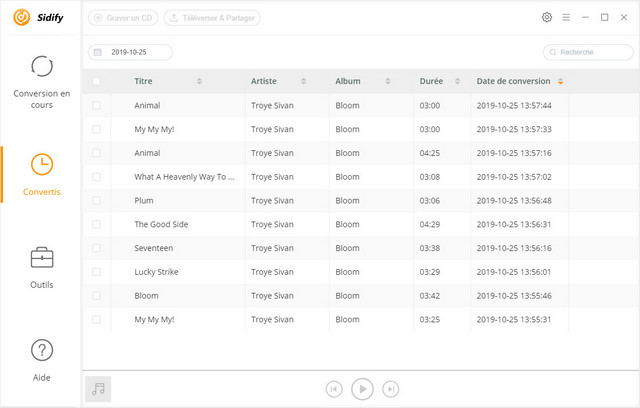640x408 pixels.
Task: Check the box for Plum
Action: [97, 200]
